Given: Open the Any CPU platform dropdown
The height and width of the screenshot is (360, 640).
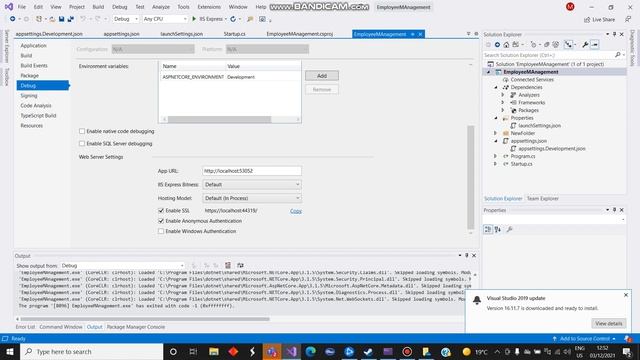Looking at the screenshot, I should point(165,19).
